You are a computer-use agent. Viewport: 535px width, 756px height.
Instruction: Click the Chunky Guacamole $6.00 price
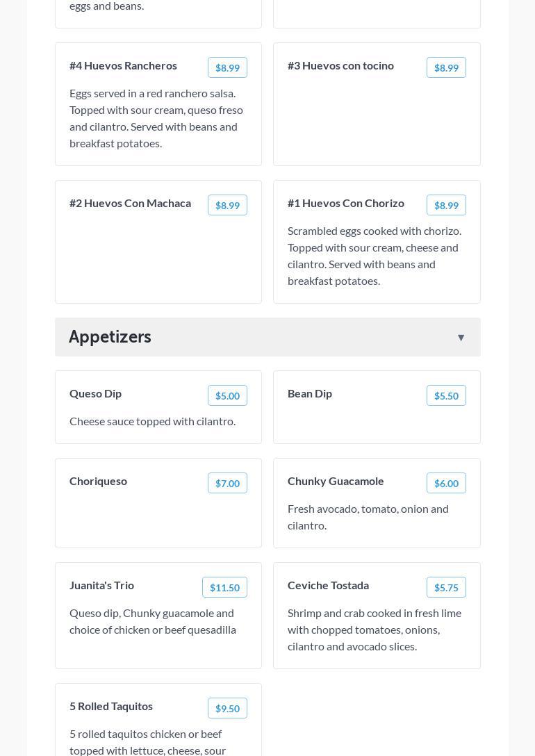[446, 483]
